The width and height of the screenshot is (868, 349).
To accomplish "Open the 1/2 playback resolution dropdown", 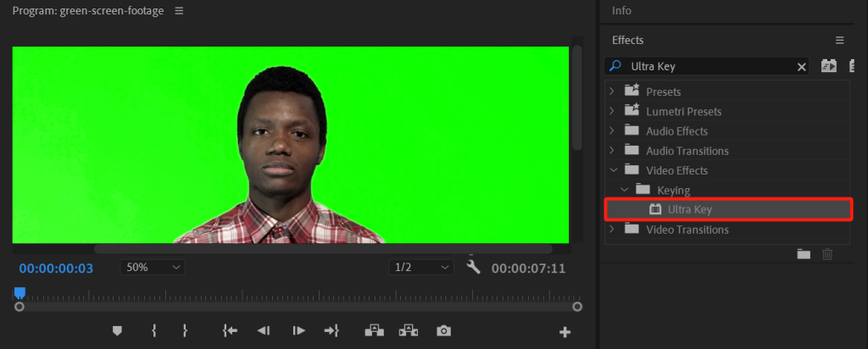I will pyautogui.click(x=421, y=268).
